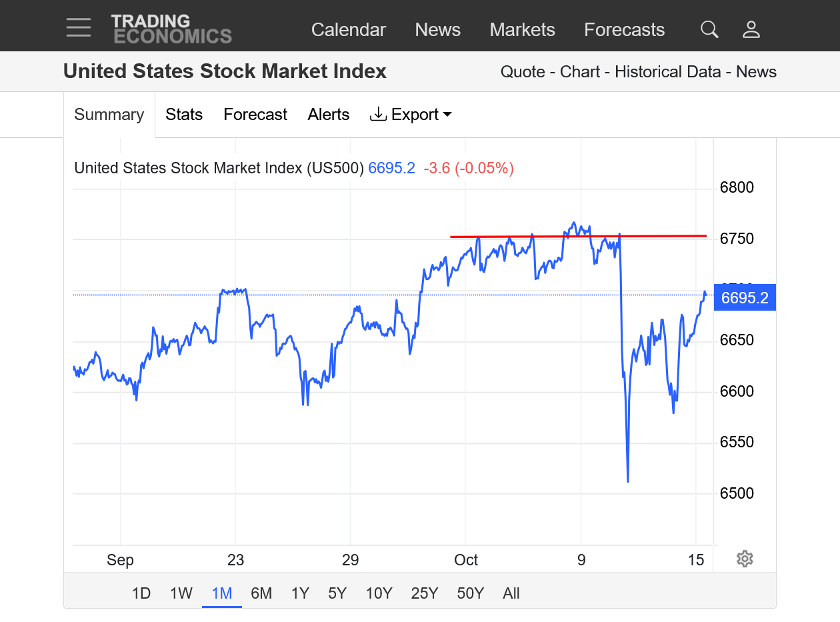Open Calendar in top navigation

pyautogui.click(x=349, y=30)
